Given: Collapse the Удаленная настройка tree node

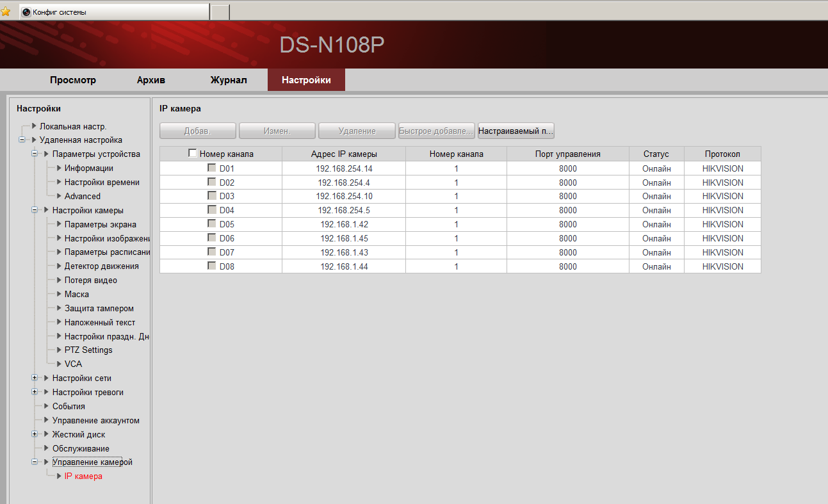Looking at the screenshot, I should (22, 140).
